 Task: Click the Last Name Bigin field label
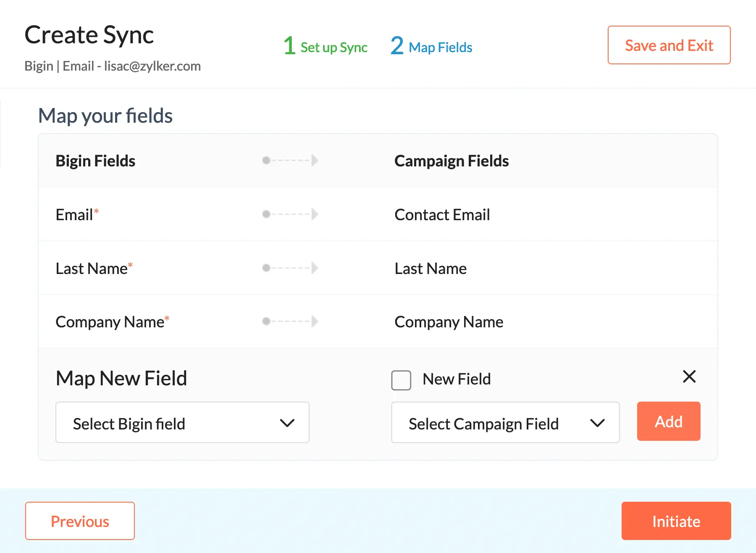[94, 269]
